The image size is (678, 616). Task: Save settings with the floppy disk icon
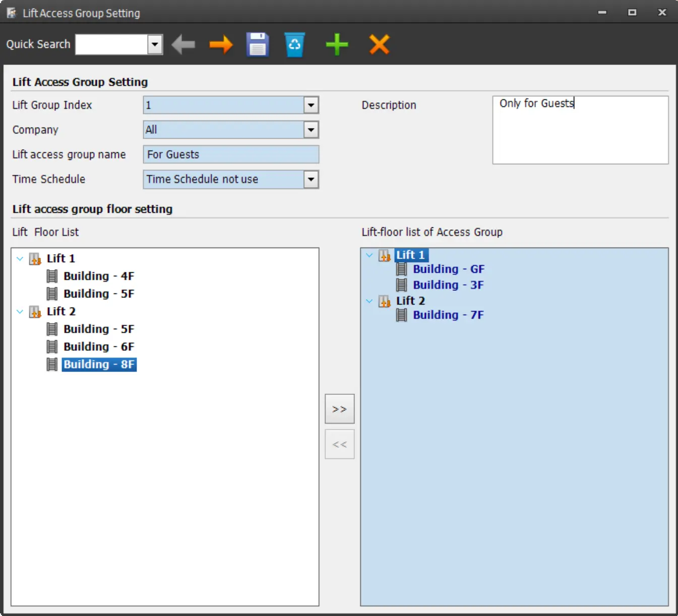point(258,45)
